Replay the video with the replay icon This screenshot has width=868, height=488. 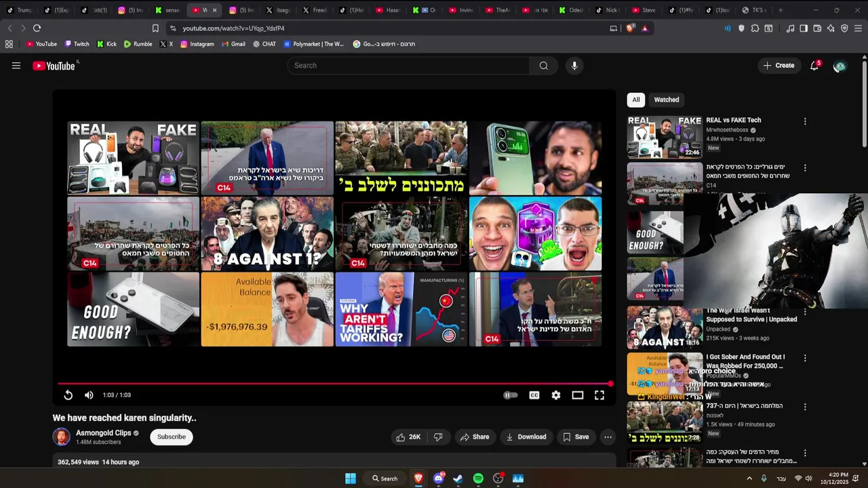[x=68, y=395]
